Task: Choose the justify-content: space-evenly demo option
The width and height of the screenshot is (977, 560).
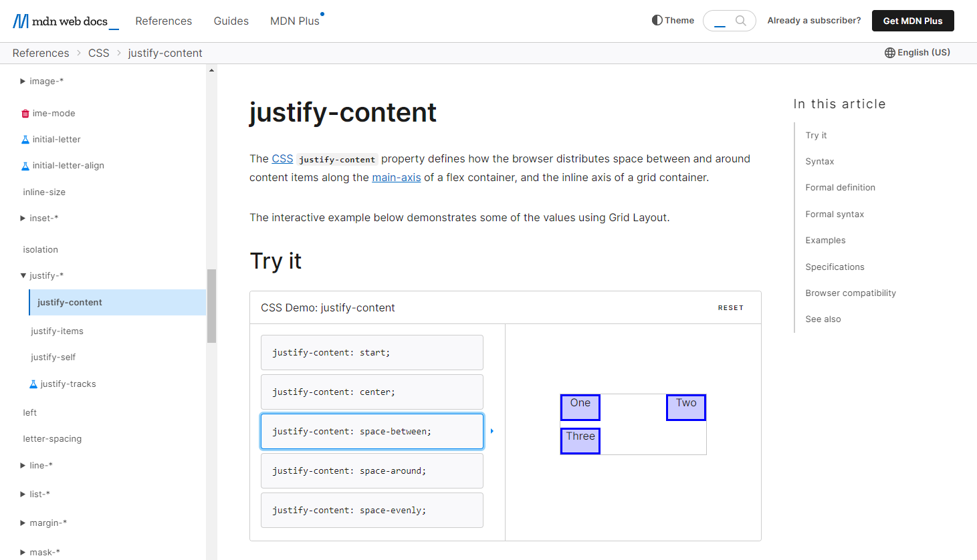Action: pos(372,510)
